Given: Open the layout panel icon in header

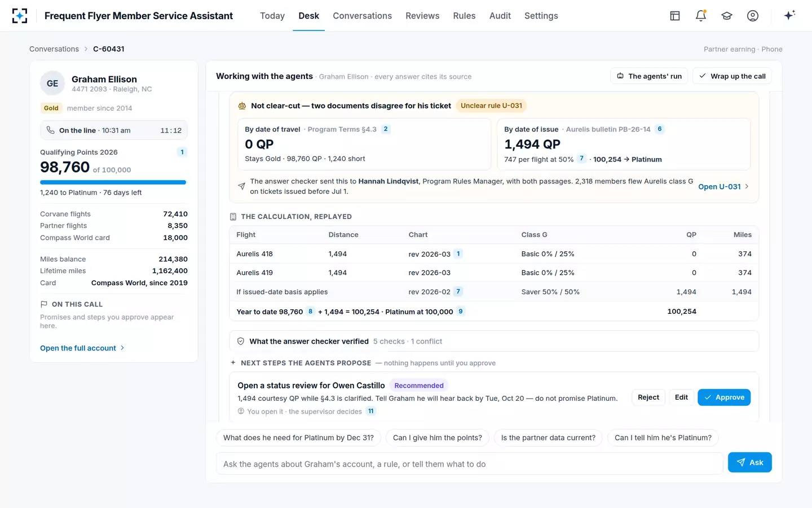Looking at the screenshot, I should (x=675, y=16).
